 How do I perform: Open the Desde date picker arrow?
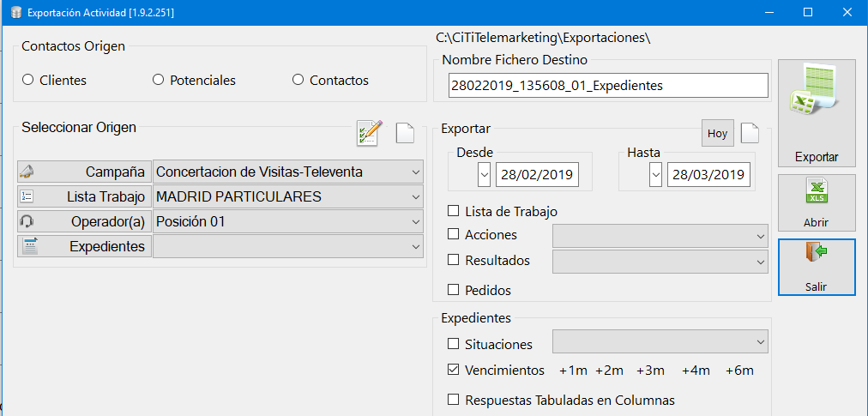(484, 175)
